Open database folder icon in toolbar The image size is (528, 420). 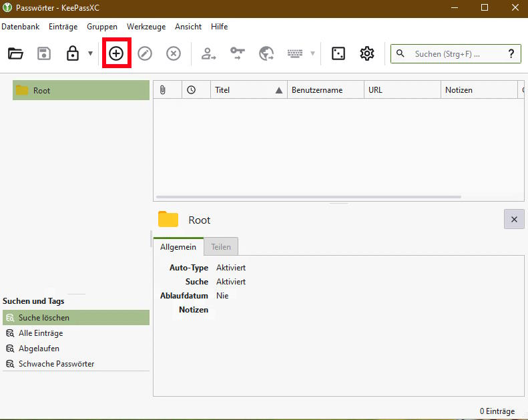(x=15, y=54)
